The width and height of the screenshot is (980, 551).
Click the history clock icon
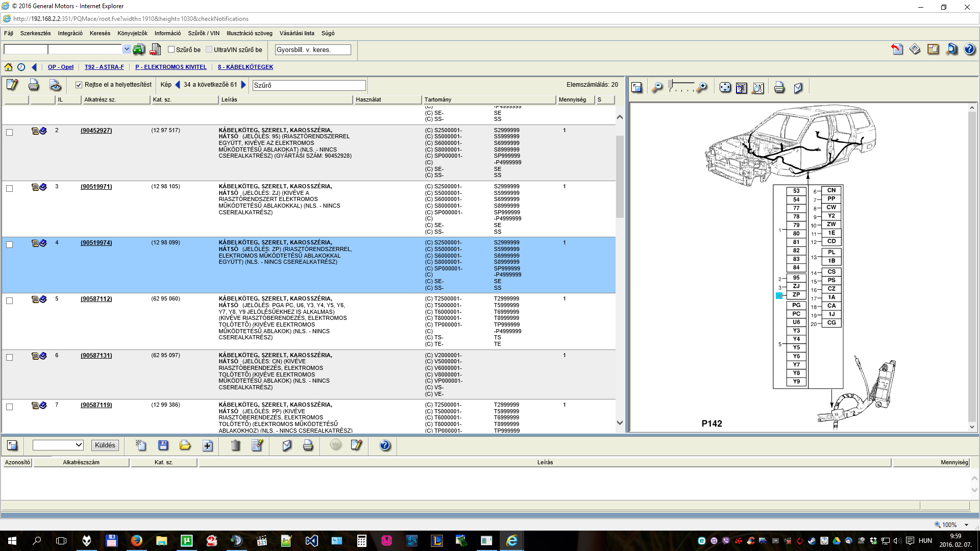tap(21, 67)
